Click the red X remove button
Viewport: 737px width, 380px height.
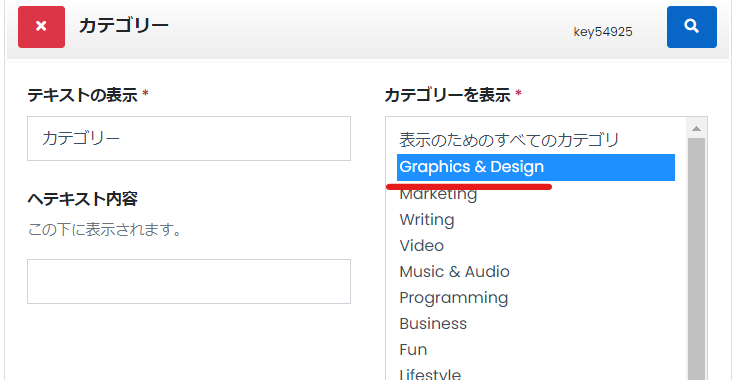coord(41,27)
